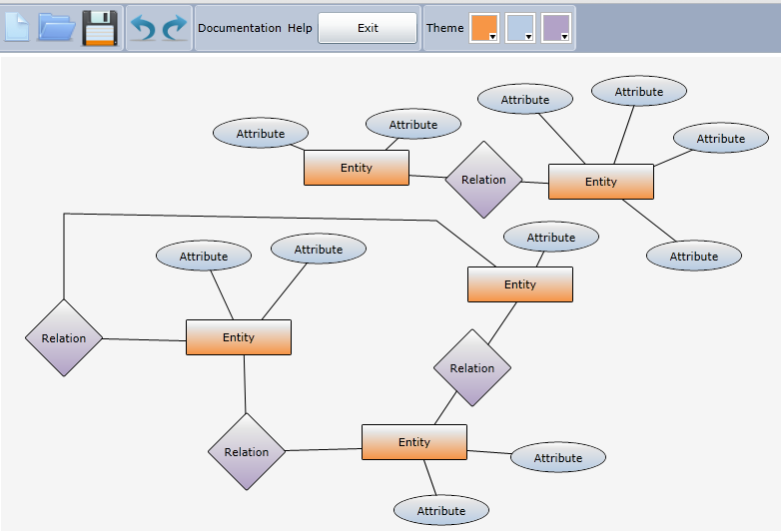Open a file with the folder icon
The width and height of the screenshot is (781, 532).
pyautogui.click(x=56, y=27)
